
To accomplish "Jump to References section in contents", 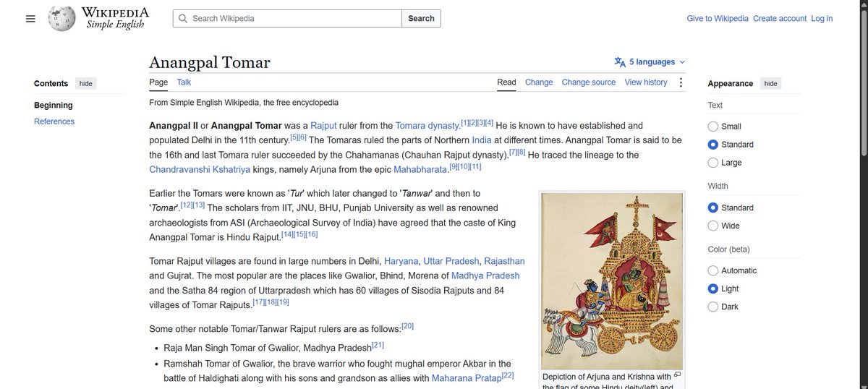I will point(54,121).
